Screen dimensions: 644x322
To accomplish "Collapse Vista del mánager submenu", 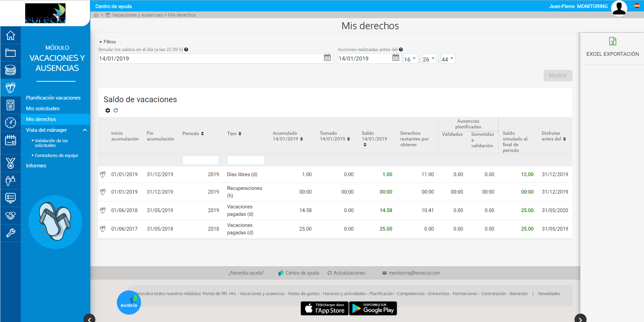I will click(85, 130).
